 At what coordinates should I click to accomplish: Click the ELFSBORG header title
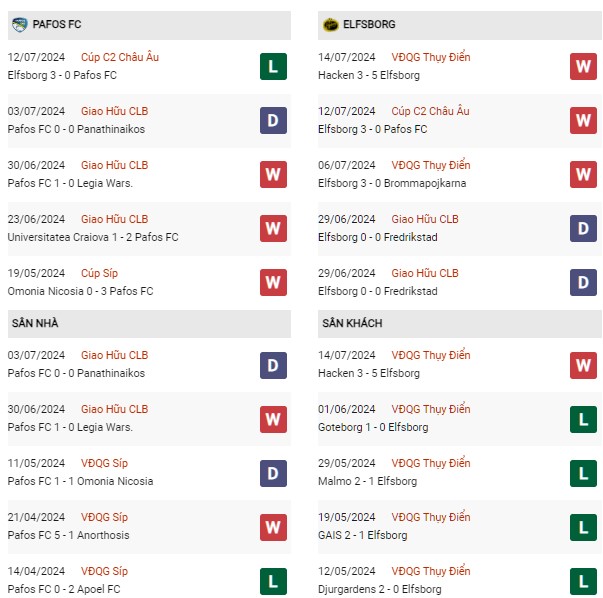(x=369, y=24)
